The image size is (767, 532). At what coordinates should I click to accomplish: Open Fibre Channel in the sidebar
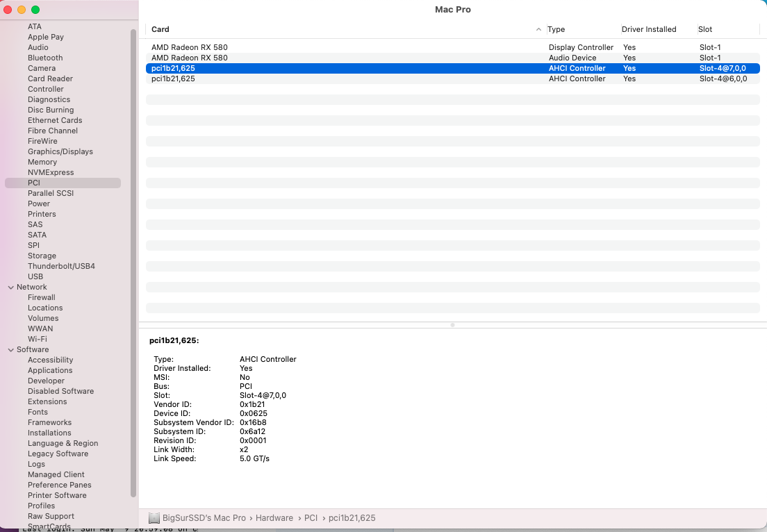click(x=53, y=131)
